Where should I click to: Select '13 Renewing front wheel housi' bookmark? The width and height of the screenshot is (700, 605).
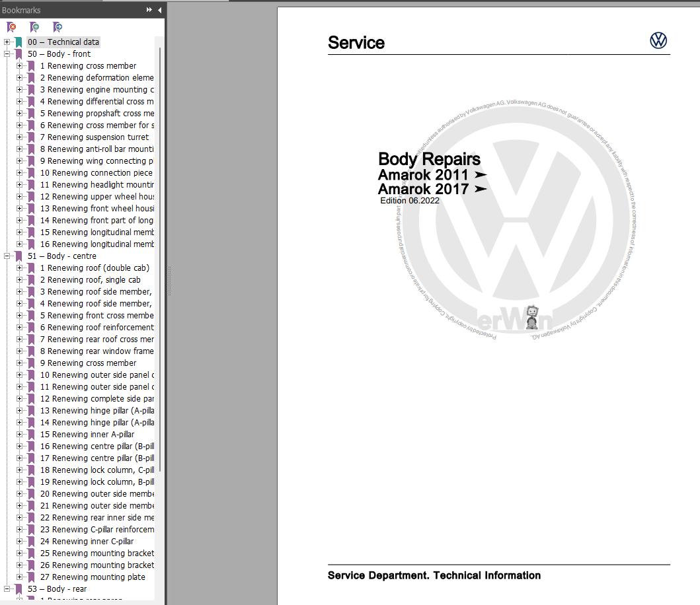(97, 209)
